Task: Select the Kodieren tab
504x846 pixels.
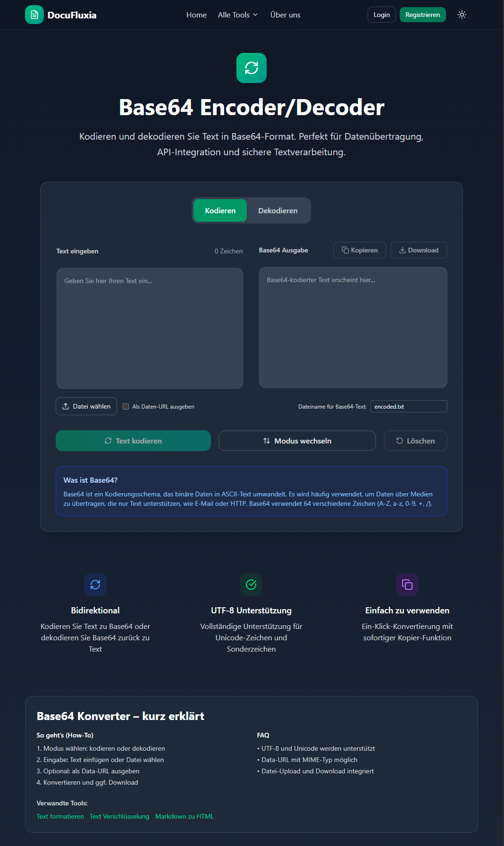Action: tap(220, 210)
